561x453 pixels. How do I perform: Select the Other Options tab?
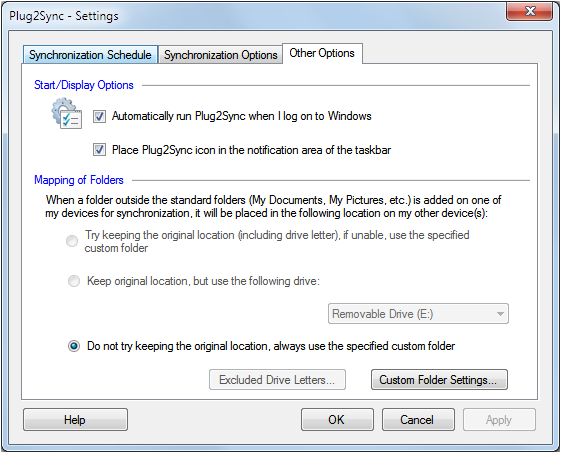[322, 53]
